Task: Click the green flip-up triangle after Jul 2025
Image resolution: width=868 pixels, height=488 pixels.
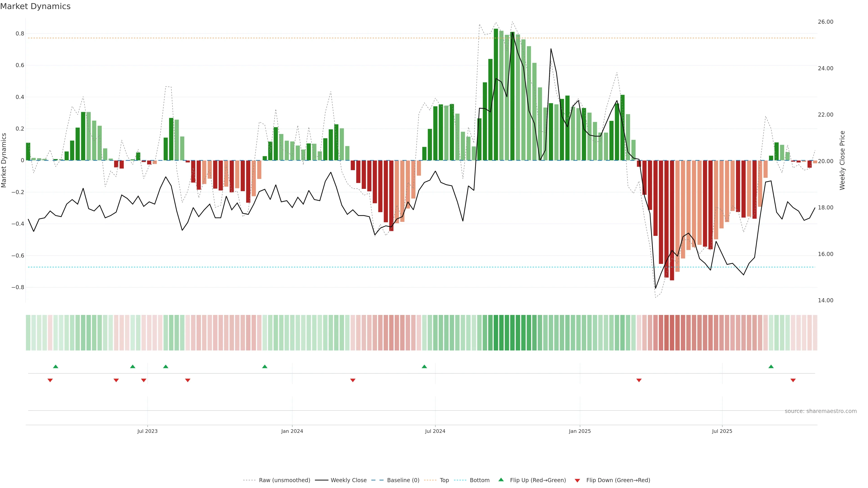Action: [771, 366]
